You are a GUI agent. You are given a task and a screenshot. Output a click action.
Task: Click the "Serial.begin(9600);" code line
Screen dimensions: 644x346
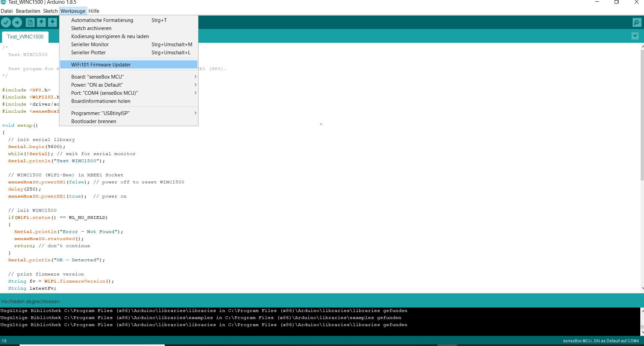37,147
